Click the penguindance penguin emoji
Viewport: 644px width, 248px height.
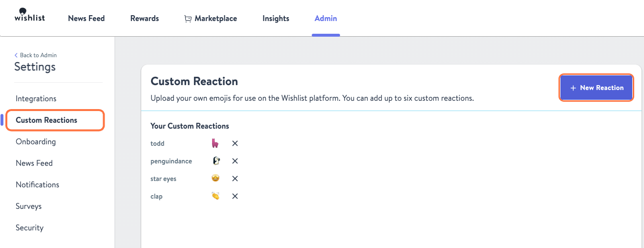coord(215,161)
